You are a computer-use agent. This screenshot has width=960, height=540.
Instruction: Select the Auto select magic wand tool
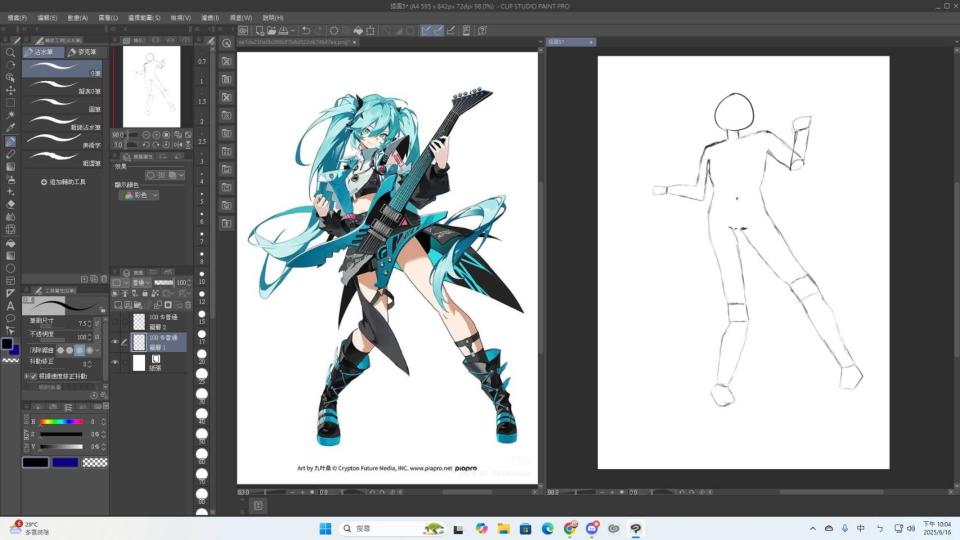pos(10,115)
